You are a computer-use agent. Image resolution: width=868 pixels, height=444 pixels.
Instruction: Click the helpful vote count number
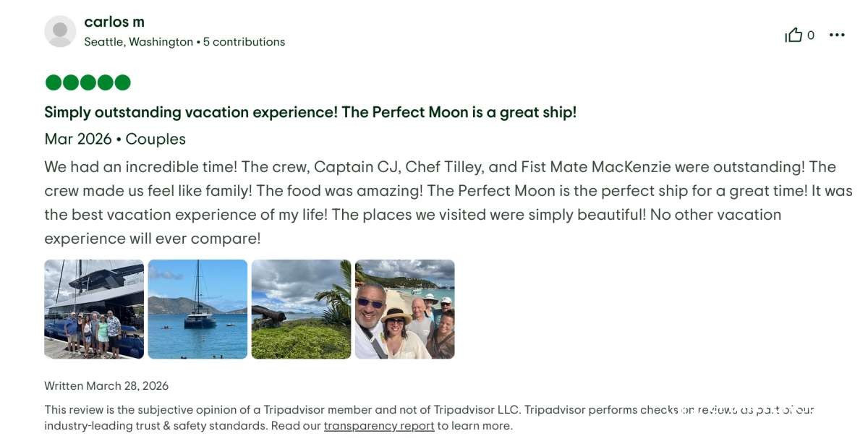tap(811, 35)
